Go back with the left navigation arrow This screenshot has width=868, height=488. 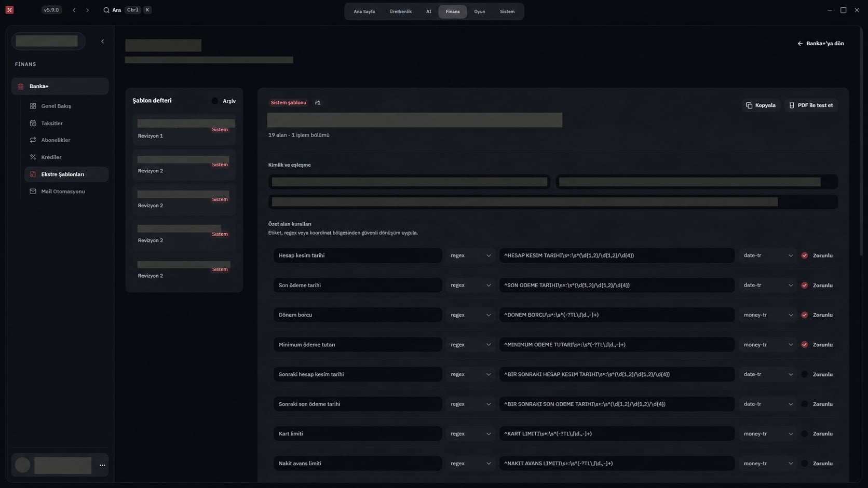click(74, 10)
